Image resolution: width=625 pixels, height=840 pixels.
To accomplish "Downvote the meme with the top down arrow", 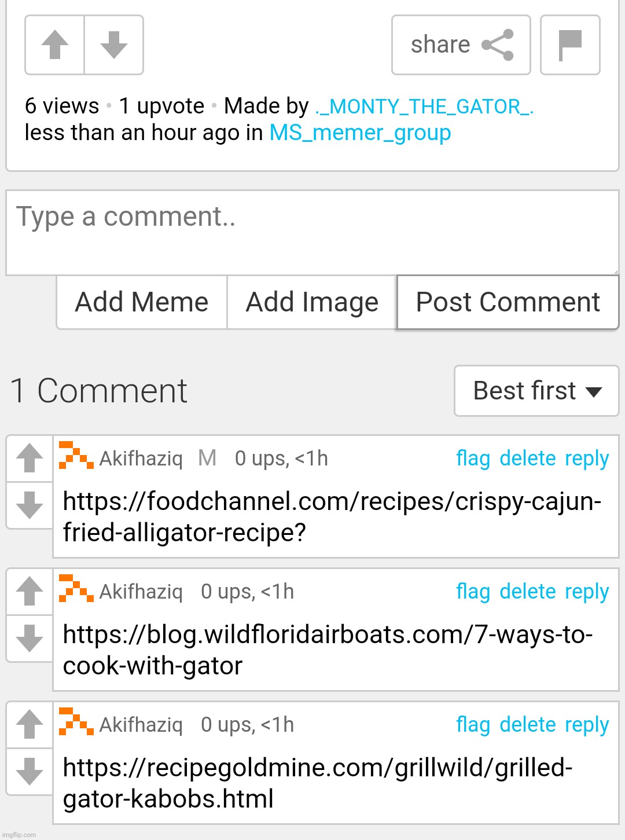I will coord(114,45).
